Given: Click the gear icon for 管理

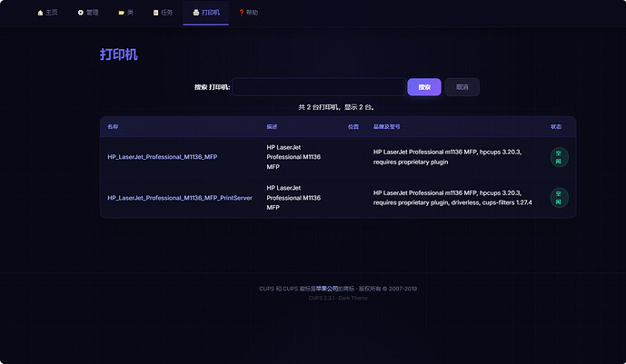Looking at the screenshot, I should pyautogui.click(x=81, y=13).
